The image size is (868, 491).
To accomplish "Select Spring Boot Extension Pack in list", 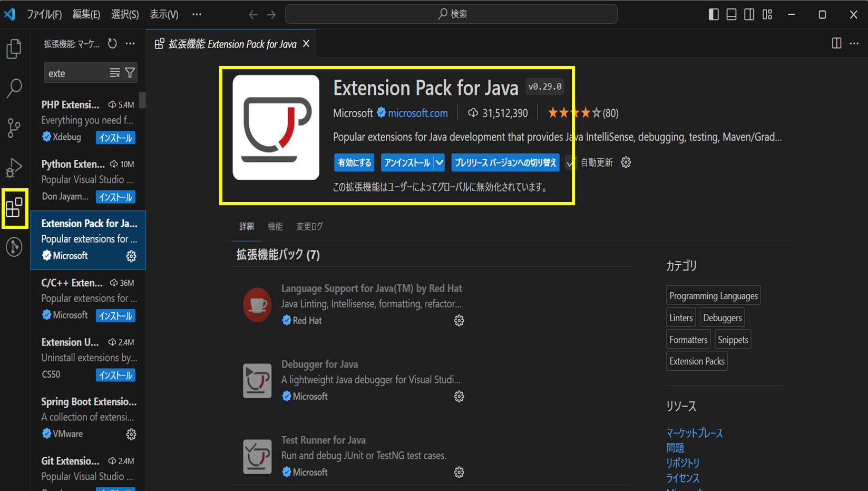I will [88, 419].
